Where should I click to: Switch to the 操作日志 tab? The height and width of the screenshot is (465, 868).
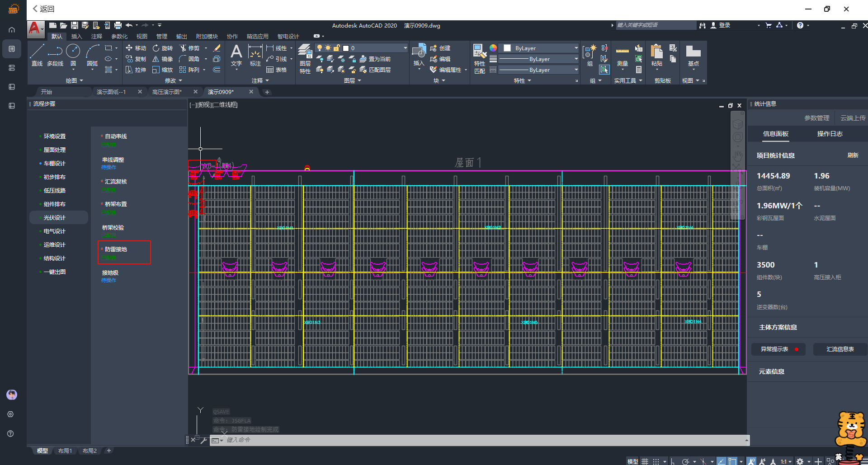tap(830, 134)
